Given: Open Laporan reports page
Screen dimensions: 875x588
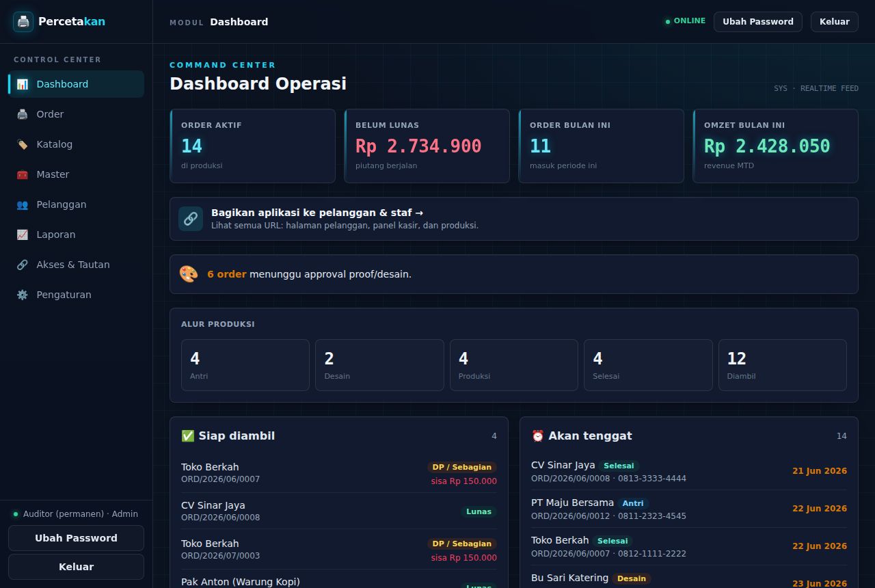Looking at the screenshot, I should 76,235.
